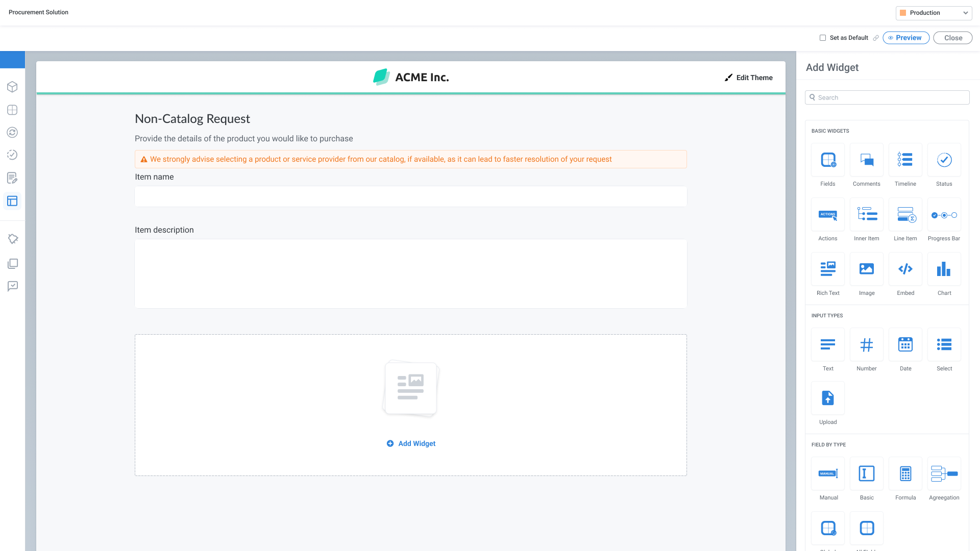Screen dimensions: 980x551
Task: Preview the Non-Catalog Request form
Action: [x=906, y=38]
